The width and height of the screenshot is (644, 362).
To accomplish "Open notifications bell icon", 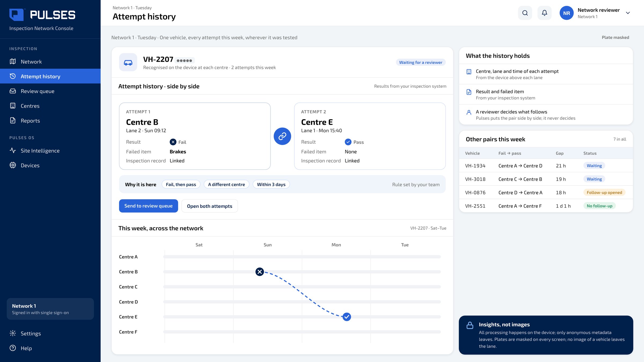I will coord(544,13).
